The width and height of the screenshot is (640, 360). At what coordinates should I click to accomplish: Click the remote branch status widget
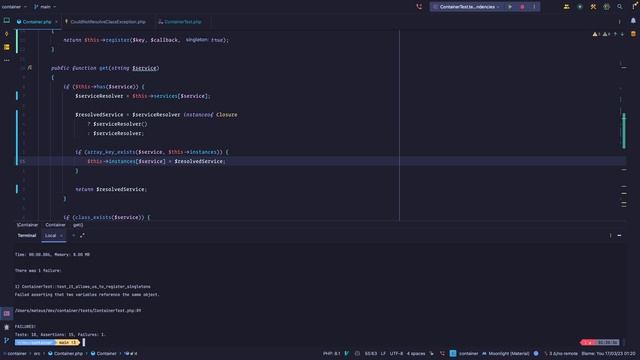[x=561, y=353]
